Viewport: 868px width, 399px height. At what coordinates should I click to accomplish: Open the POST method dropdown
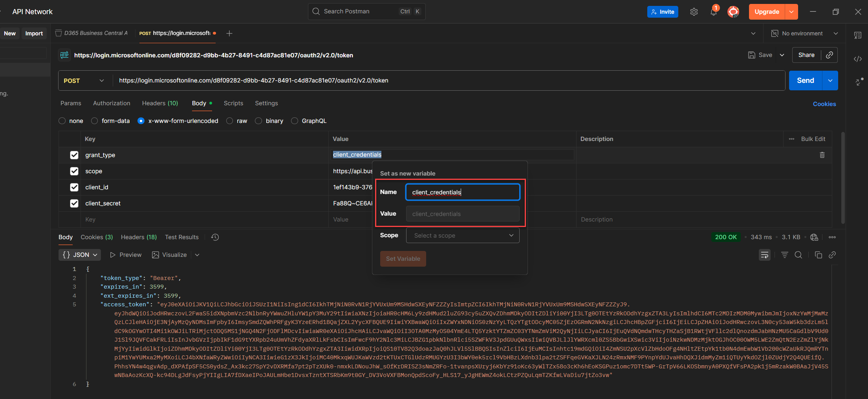click(84, 81)
